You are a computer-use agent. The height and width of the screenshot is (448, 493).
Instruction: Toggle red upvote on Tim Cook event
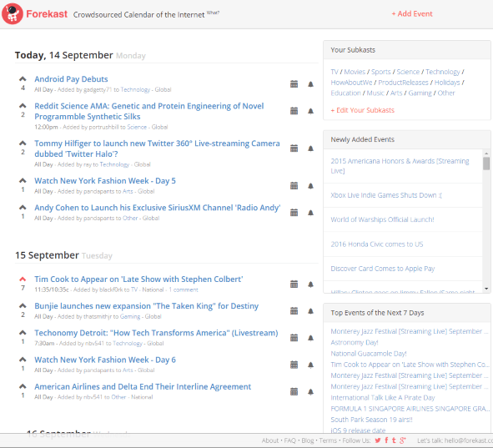(x=23, y=279)
